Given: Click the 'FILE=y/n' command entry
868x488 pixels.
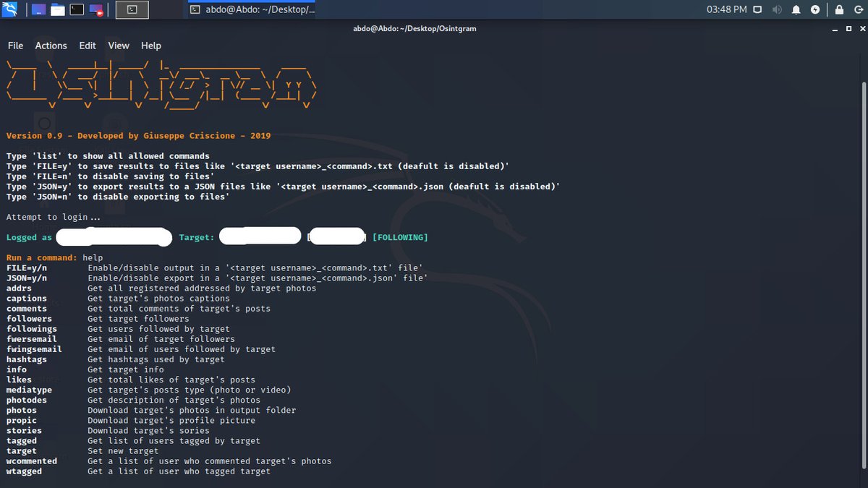Looking at the screenshot, I should tap(27, 267).
